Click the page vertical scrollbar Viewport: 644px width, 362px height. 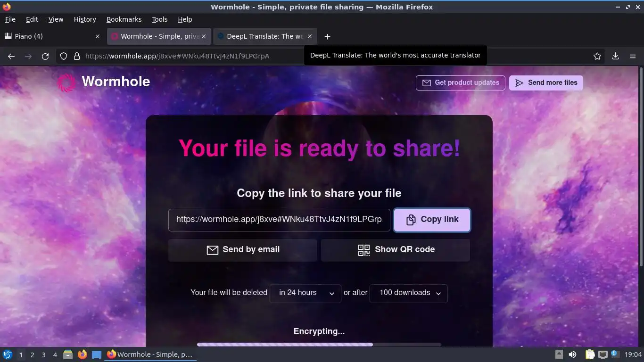click(641, 167)
